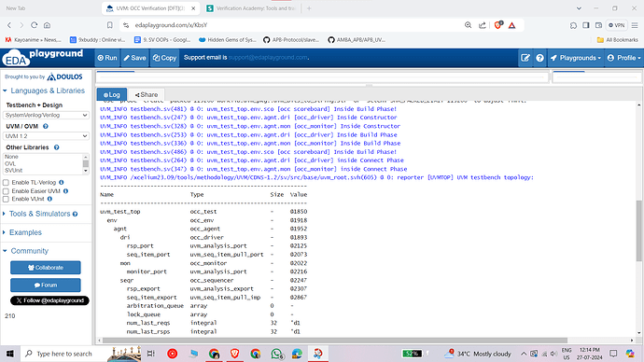644x362 pixels.
Task: Click info icon beside Enable VUnit
Action: [x=49, y=199]
